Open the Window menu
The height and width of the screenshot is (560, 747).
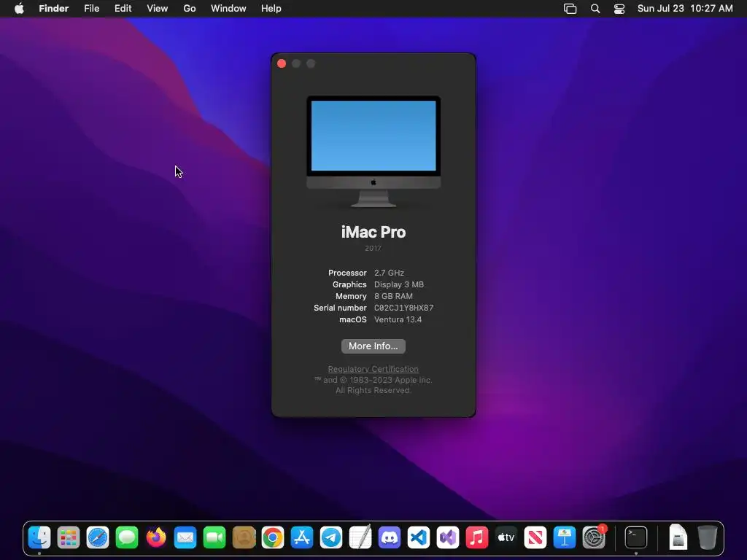228,9
